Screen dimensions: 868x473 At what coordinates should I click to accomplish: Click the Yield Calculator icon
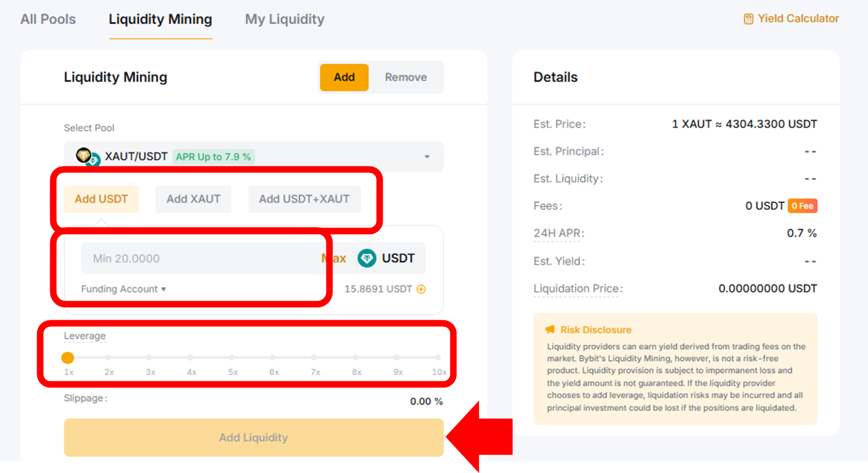748,19
